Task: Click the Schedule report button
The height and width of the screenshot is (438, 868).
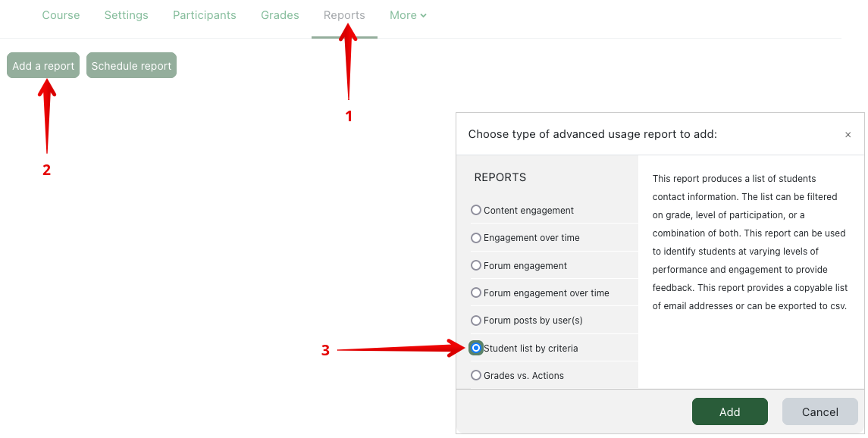Action: [131, 66]
